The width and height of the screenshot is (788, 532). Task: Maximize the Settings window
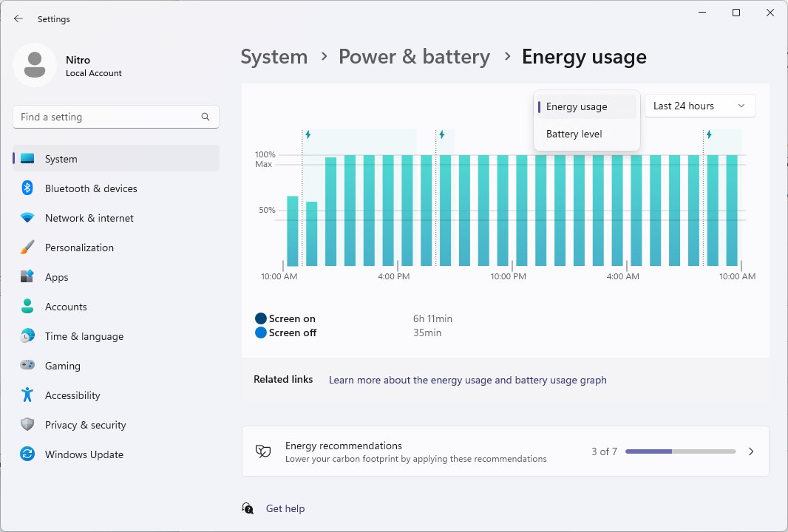coord(736,13)
